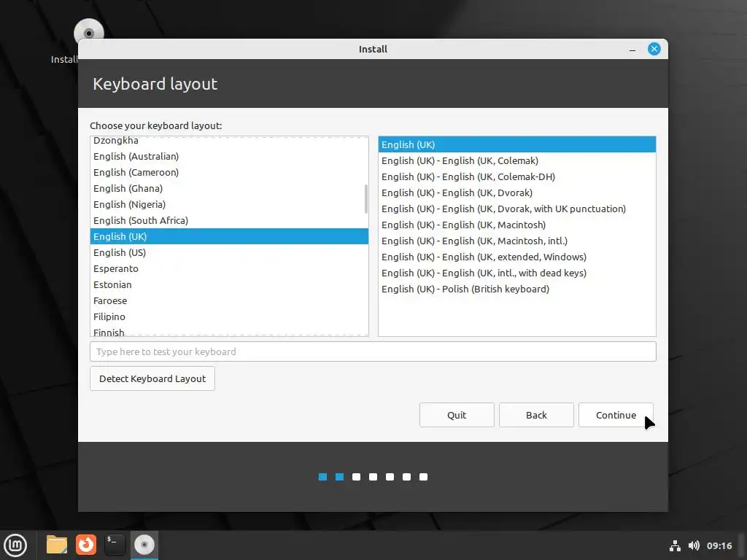Image resolution: width=747 pixels, height=560 pixels.
Task: Choose UK intl. with dead keys variant
Action: (517, 273)
